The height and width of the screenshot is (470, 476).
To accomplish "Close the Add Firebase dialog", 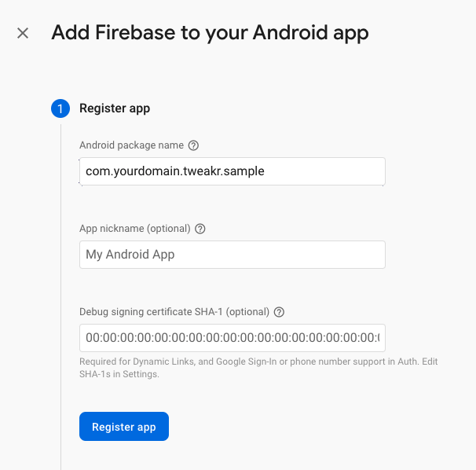I will 23,33.
